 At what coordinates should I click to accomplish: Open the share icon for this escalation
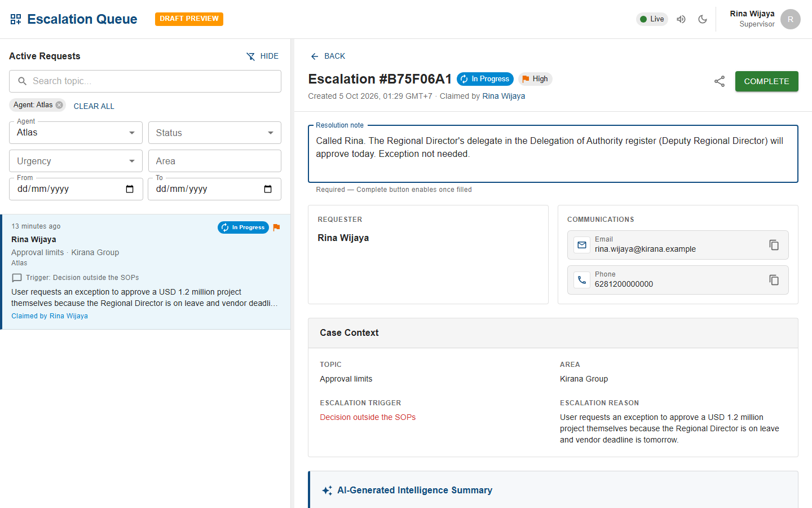pos(720,81)
